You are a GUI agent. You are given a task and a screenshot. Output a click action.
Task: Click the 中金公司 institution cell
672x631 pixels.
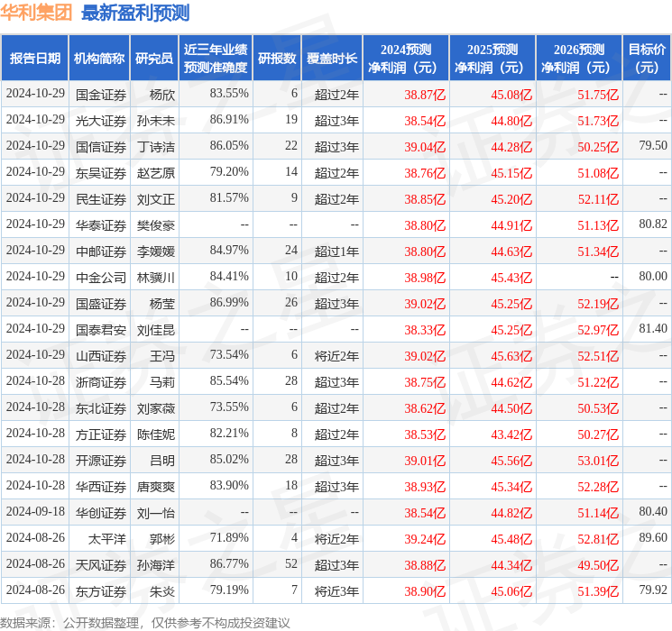[x=101, y=278]
